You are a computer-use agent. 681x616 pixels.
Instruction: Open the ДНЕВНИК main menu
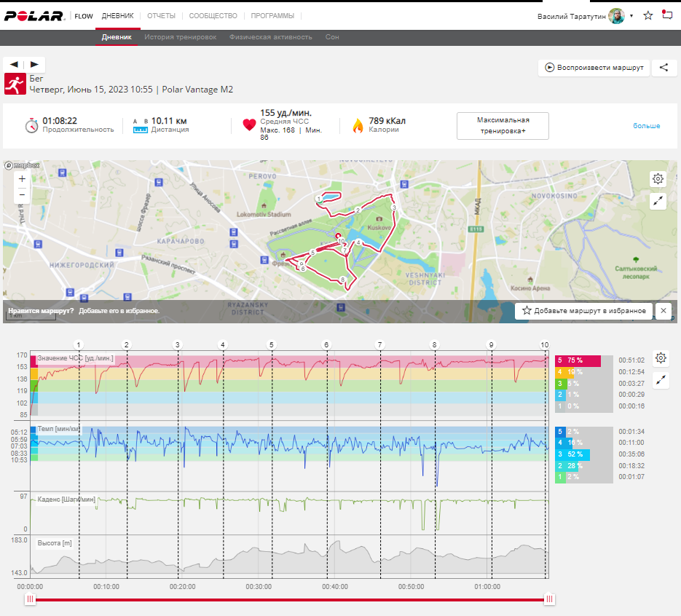118,16
